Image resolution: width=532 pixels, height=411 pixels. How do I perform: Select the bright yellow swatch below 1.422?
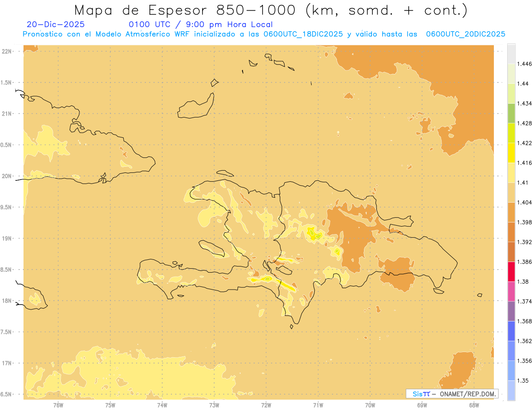coord(511,153)
